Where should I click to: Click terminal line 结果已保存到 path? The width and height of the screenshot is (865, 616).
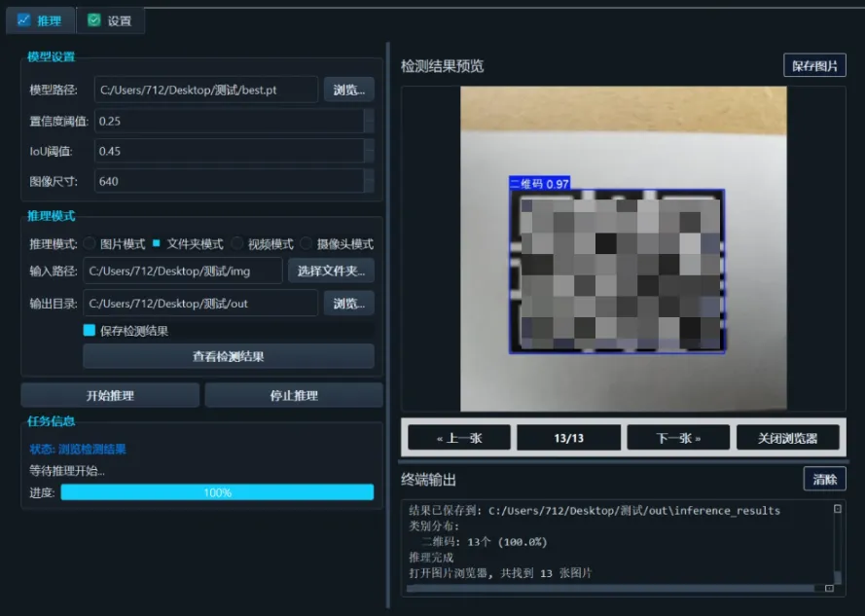tap(595, 511)
